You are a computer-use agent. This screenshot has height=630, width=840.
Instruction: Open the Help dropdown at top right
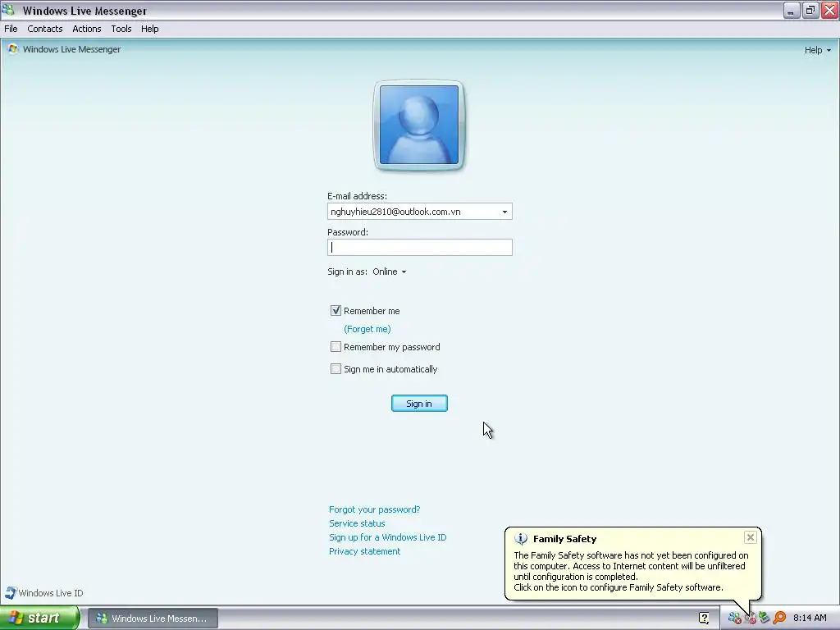point(818,50)
